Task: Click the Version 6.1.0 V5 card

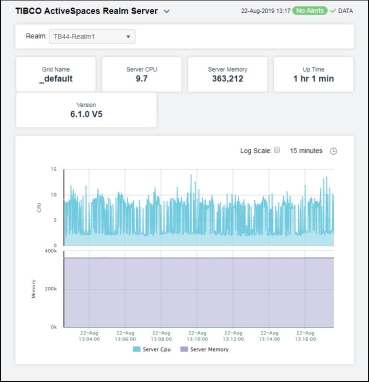Action: pos(86,110)
